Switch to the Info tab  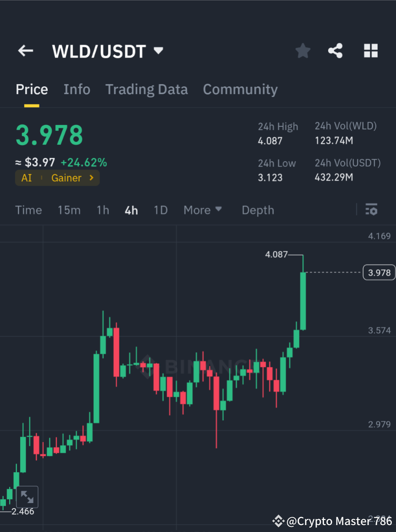tap(77, 89)
